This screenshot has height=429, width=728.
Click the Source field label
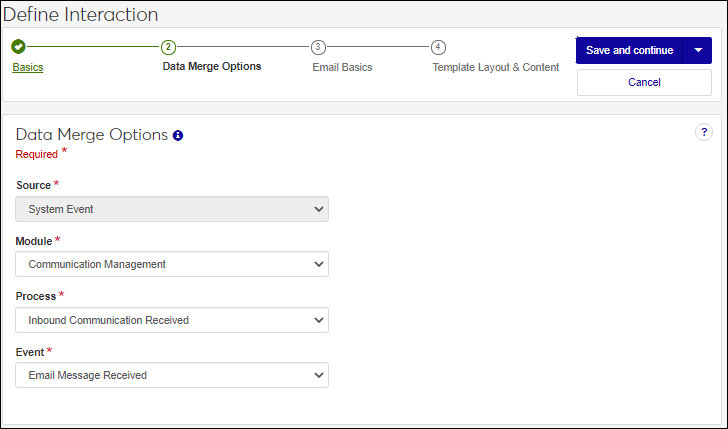pos(33,186)
